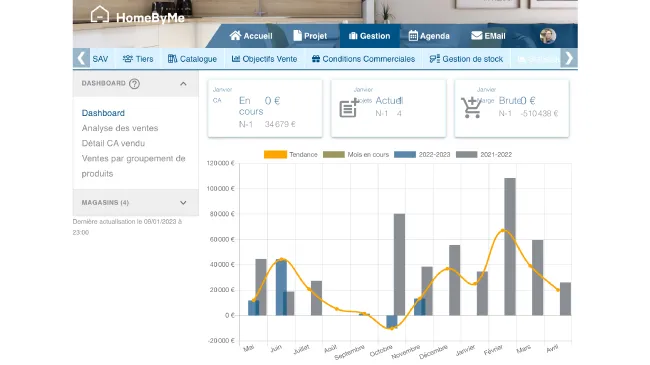
Task: Click the Tiers people icon
Action: pyautogui.click(x=128, y=59)
